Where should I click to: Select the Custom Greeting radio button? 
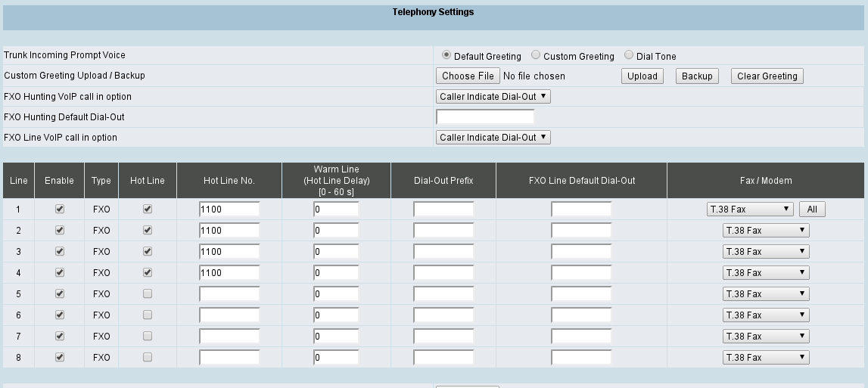pyautogui.click(x=536, y=56)
